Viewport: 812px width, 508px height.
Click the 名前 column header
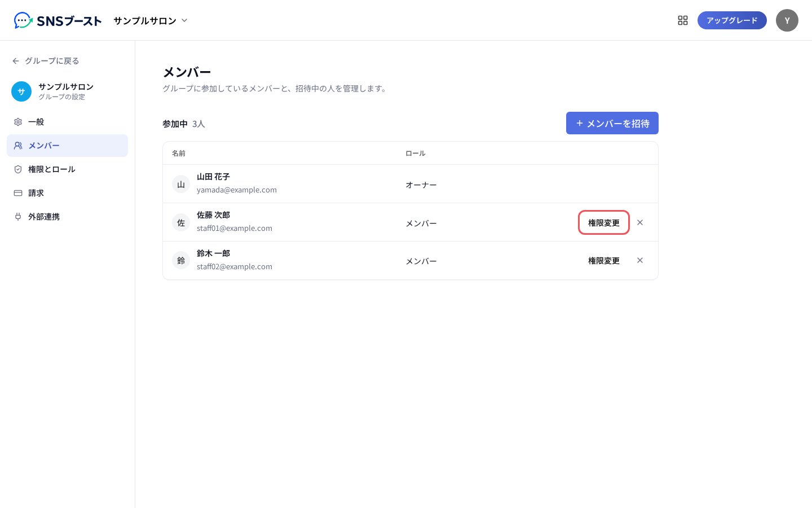179,154
